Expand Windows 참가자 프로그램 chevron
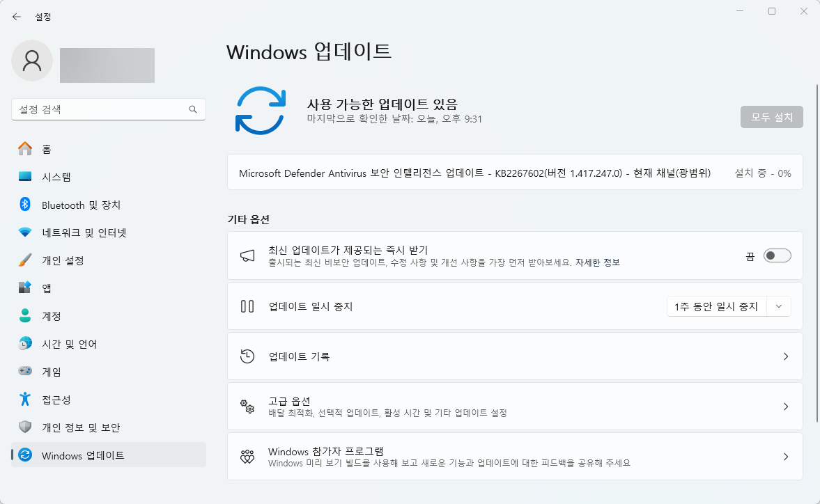 (x=785, y=457)
